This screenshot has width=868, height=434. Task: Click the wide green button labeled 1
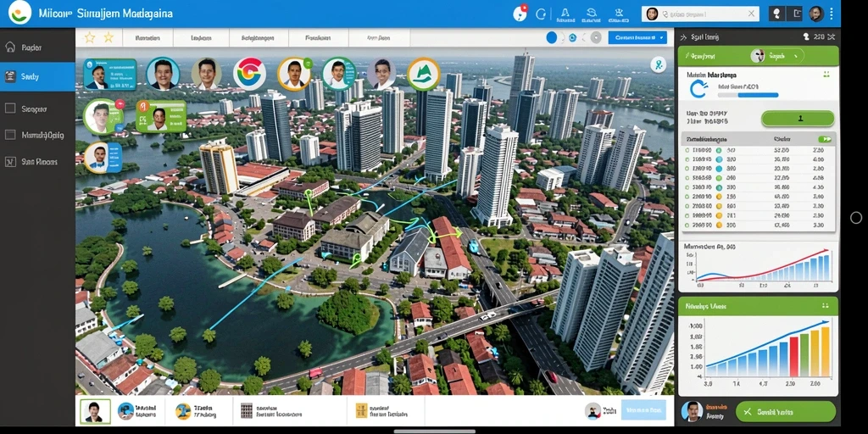[798, 119]
